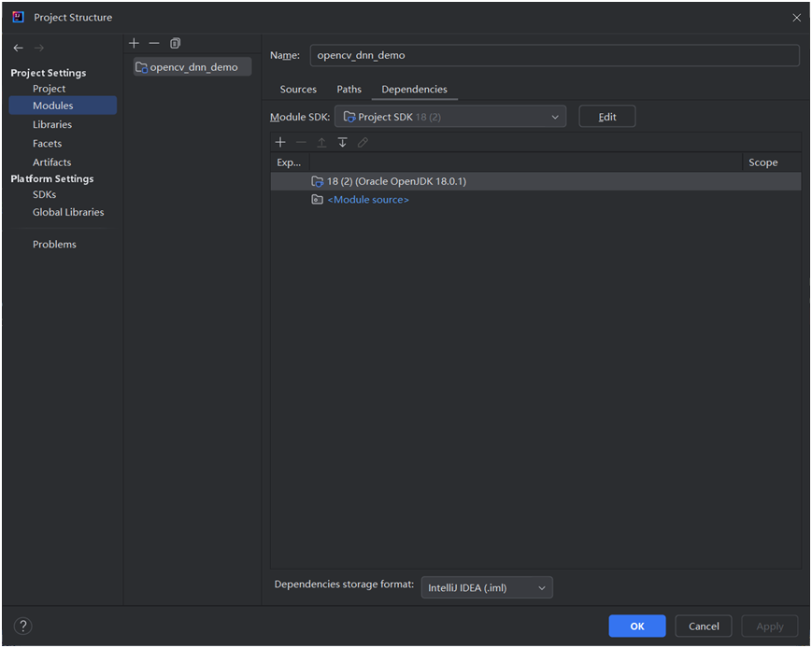Screen dimensions: 812x648
Task: Move the dependency down in order
Action: (342, 142)
